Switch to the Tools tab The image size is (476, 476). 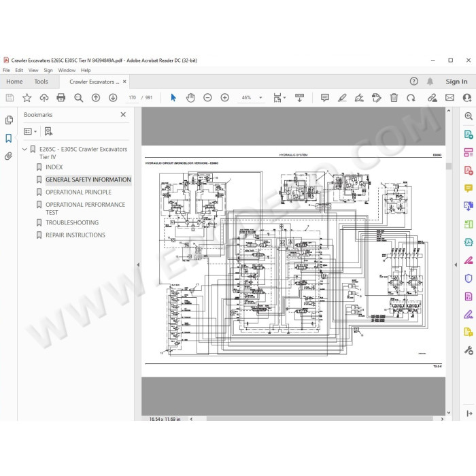[41, 82]
